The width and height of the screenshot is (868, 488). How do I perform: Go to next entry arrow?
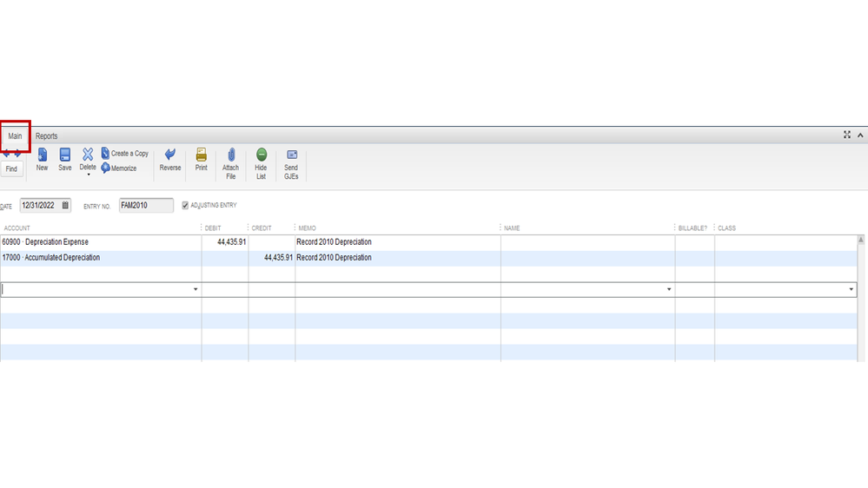[x=18, y=155]
